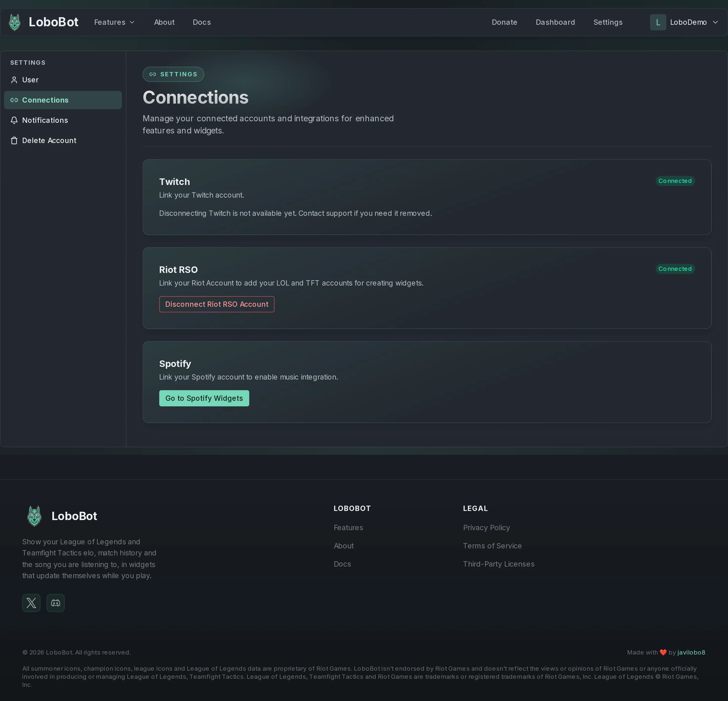Go to the About page in navbar

(164, 22)
